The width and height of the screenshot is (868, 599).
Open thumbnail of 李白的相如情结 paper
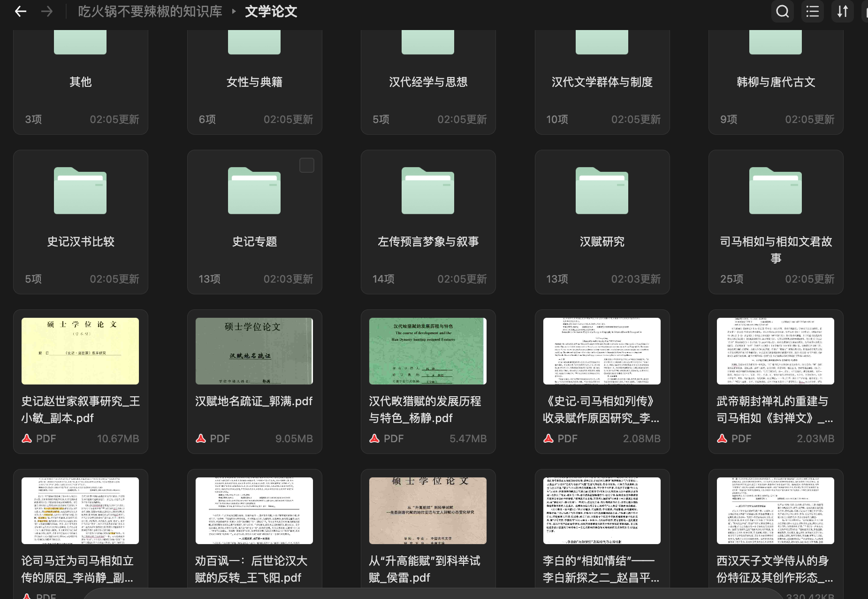[602, 510]
